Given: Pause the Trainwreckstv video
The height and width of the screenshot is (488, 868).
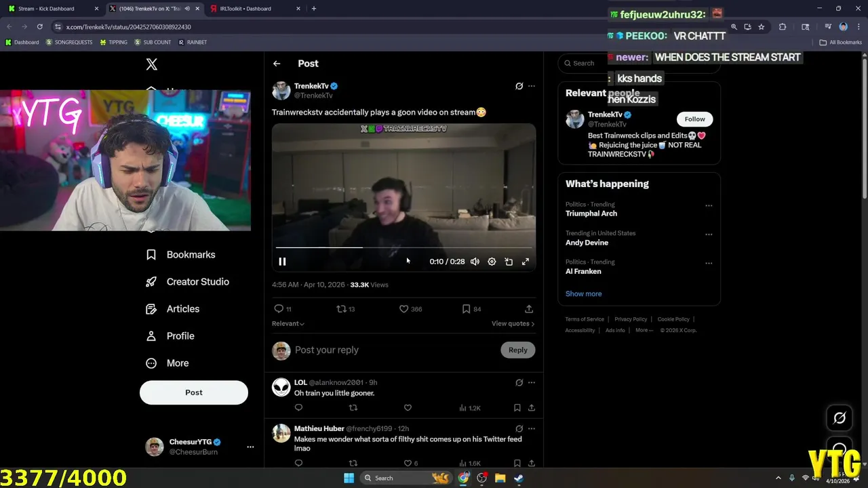Looking at the screenshot, I should coord(282,262).
